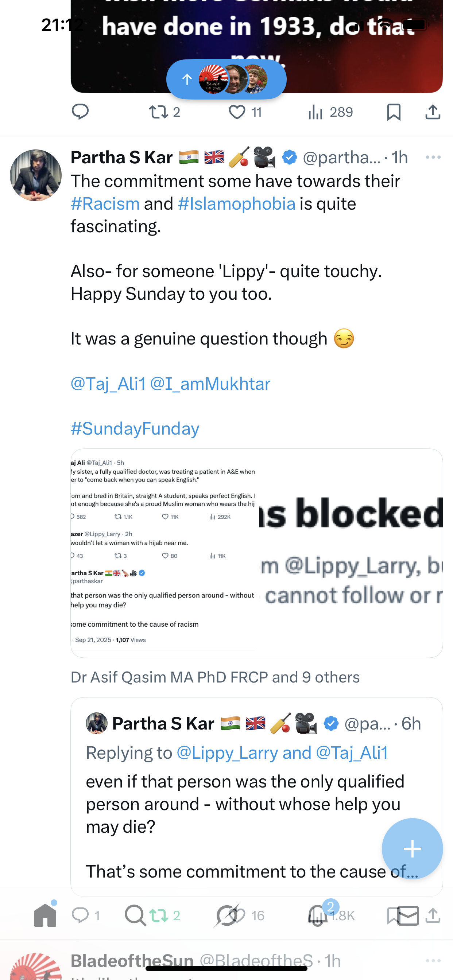This screenshot has width=453, height=980.
Task: Bookmark the top tweet
Action: click(x=394, y=112)
